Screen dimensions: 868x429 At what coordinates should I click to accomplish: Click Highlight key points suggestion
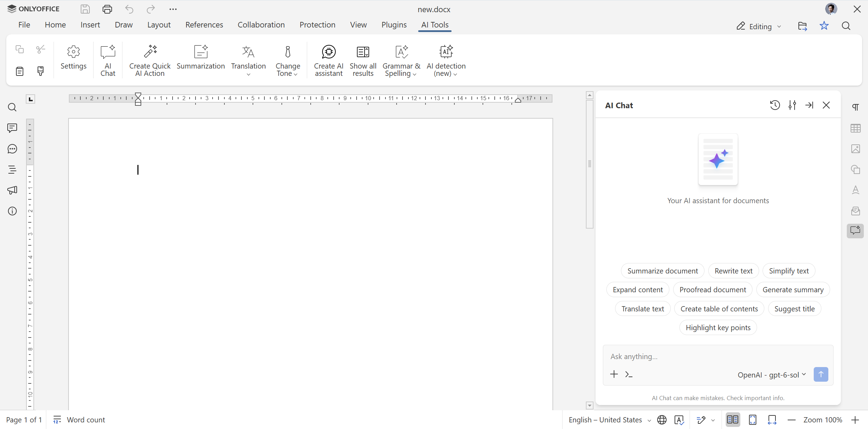click(718, 327)
